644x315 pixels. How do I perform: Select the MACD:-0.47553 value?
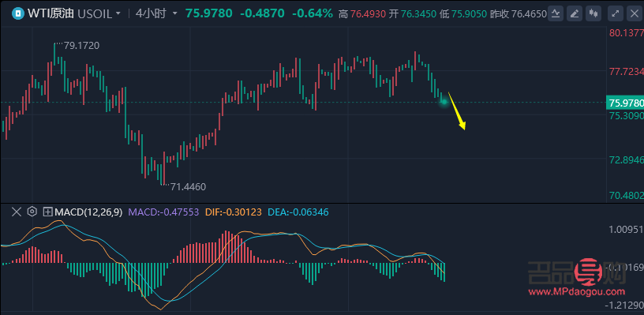coord(163,212)
